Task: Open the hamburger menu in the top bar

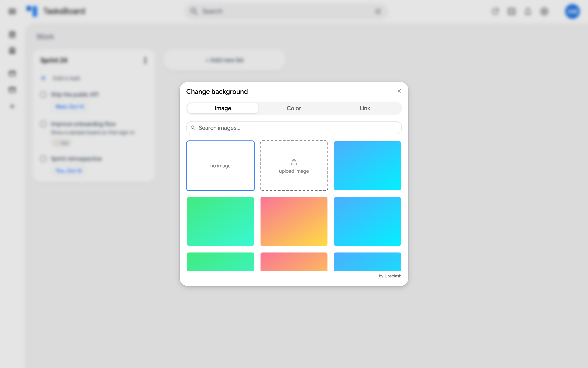Action: 12,11
